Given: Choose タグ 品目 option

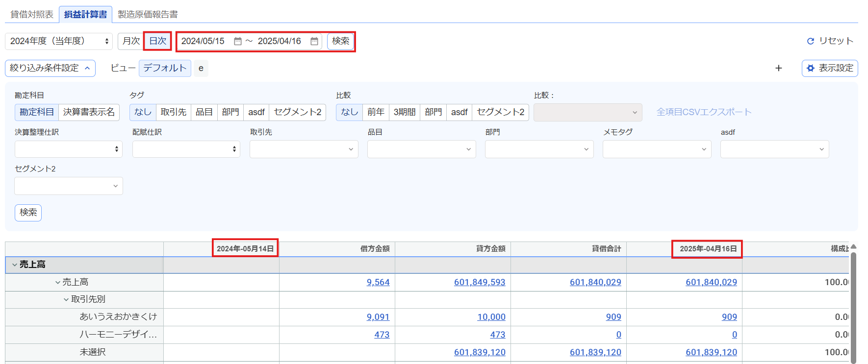Looking at the screenshot, I should coord(204,112).
